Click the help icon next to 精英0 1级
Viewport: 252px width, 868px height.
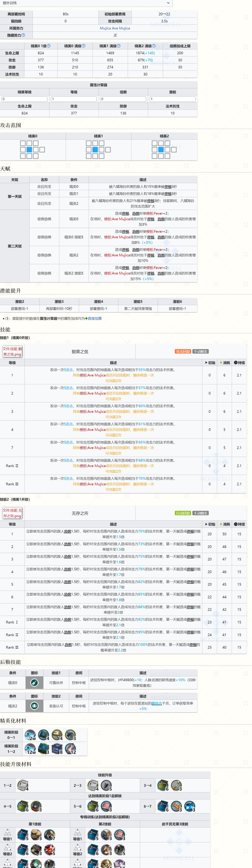pos(49,46)
